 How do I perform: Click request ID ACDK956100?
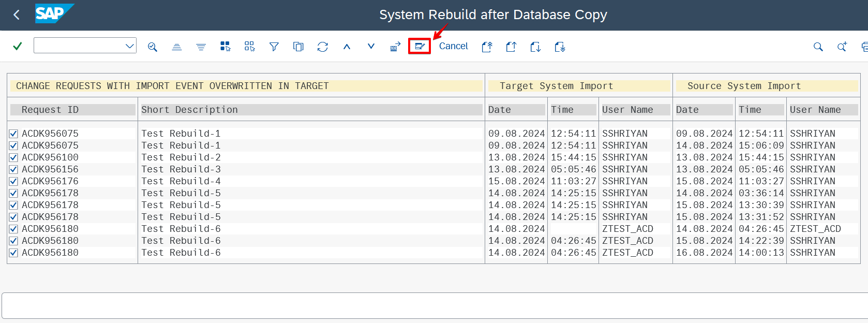(x=50, y=157)
